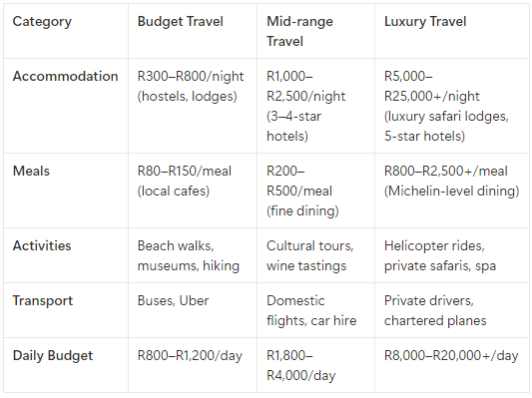
Task: Click the Transport row label
Action: [x=66, y=310]
